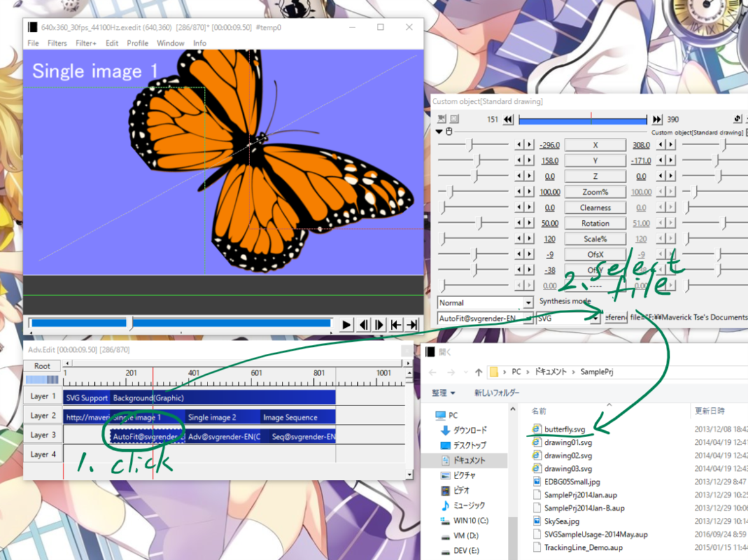
Task: Click the square frame icon beside camera icon
Action: point(454,119)
